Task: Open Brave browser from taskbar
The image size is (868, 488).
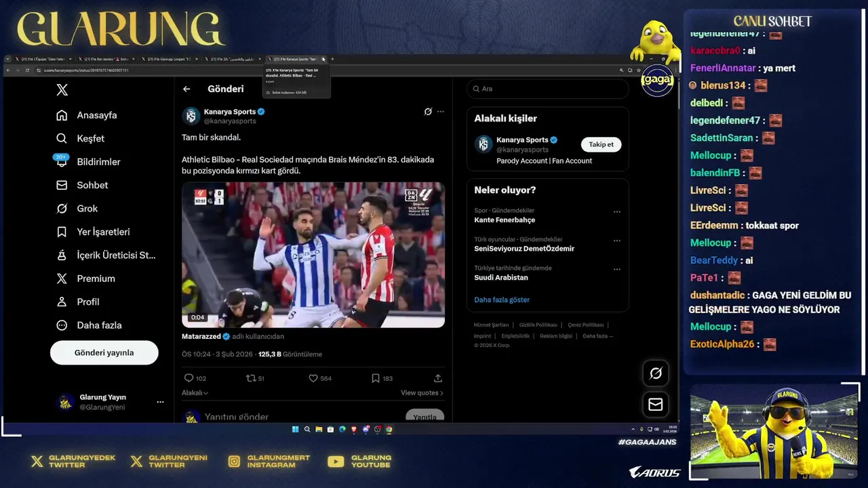Action: [353, 429]
